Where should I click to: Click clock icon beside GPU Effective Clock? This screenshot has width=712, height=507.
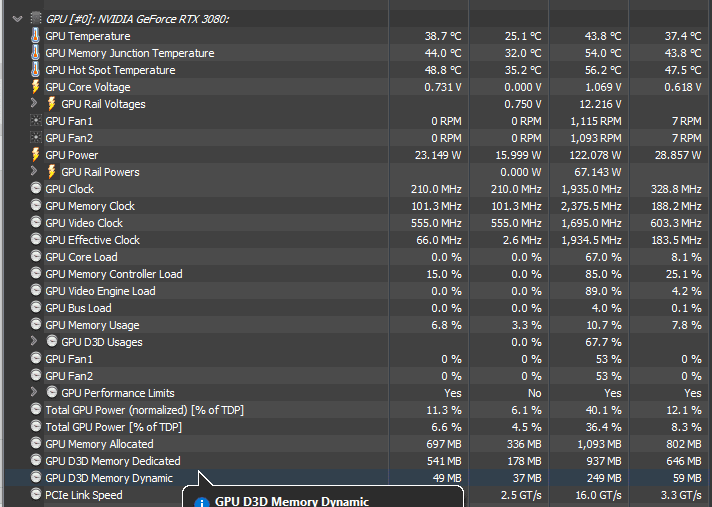36,239
